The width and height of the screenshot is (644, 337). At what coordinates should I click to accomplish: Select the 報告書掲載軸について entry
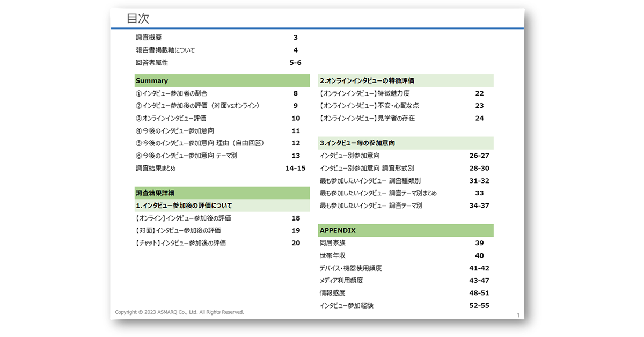[x=166, y=50]
